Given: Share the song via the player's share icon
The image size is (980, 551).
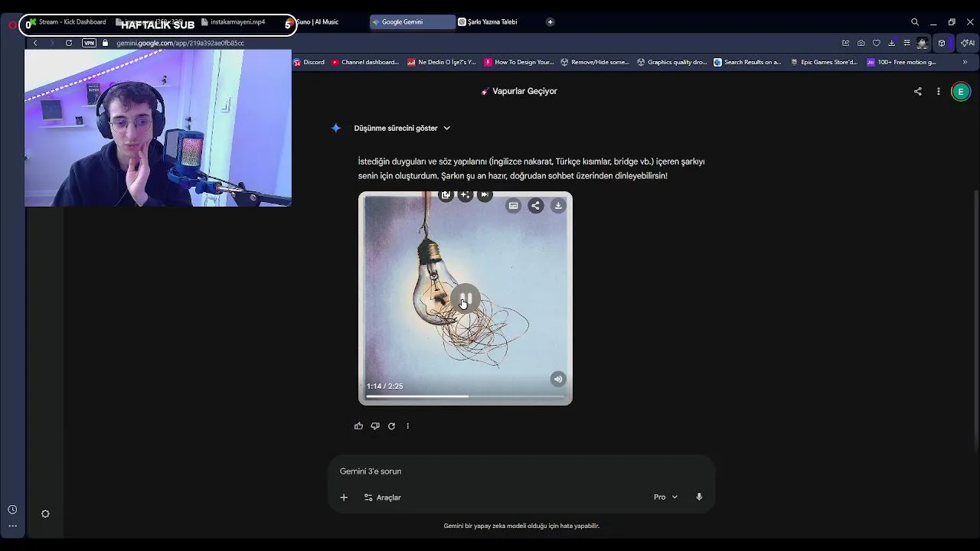Looking at the screenshot, I should coord(535,205).
